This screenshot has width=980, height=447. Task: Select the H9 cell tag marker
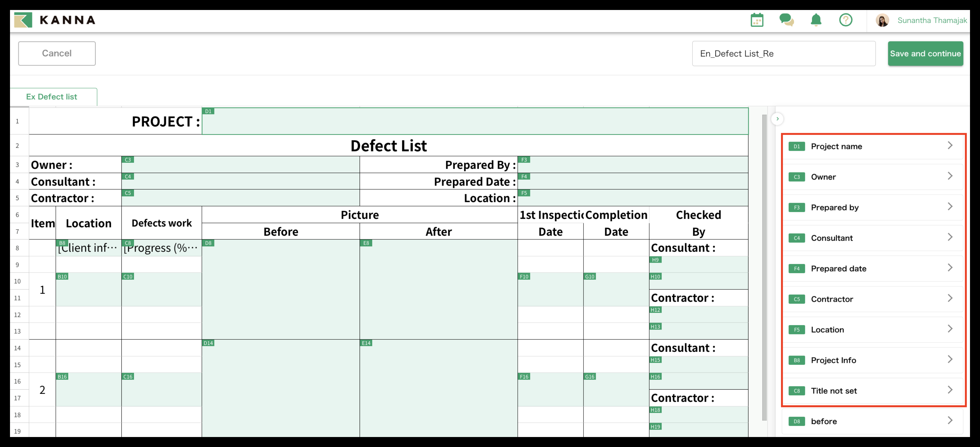point(655,260)
